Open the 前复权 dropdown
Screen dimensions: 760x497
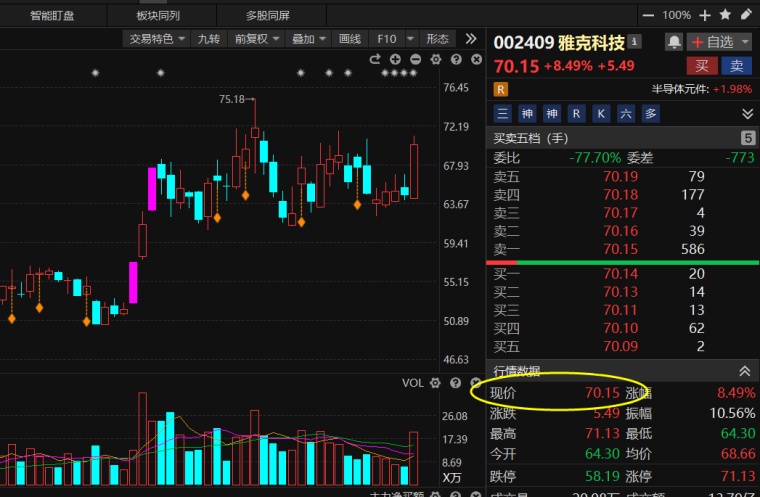pos(257,39)
